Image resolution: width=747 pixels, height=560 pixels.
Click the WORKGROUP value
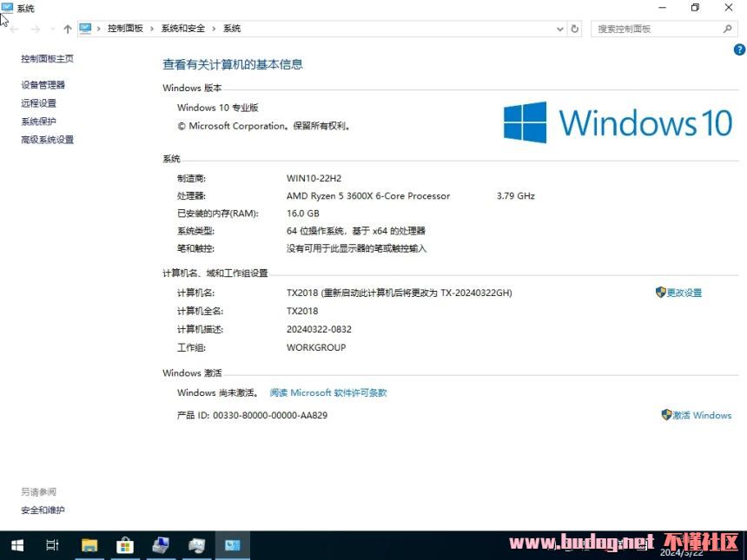316,347
